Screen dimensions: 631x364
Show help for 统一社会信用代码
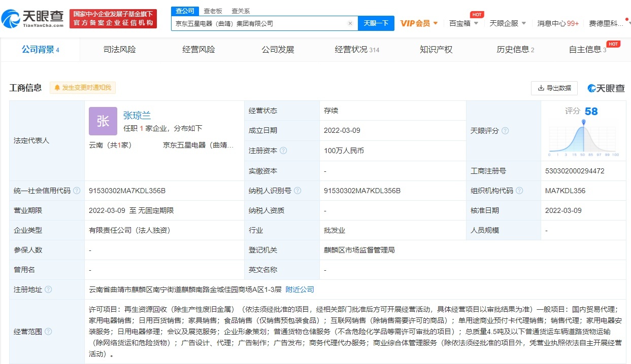77,191
